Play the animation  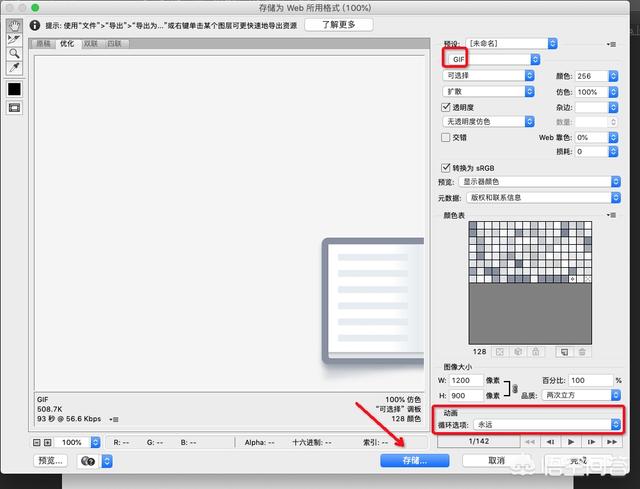point(571,442)
